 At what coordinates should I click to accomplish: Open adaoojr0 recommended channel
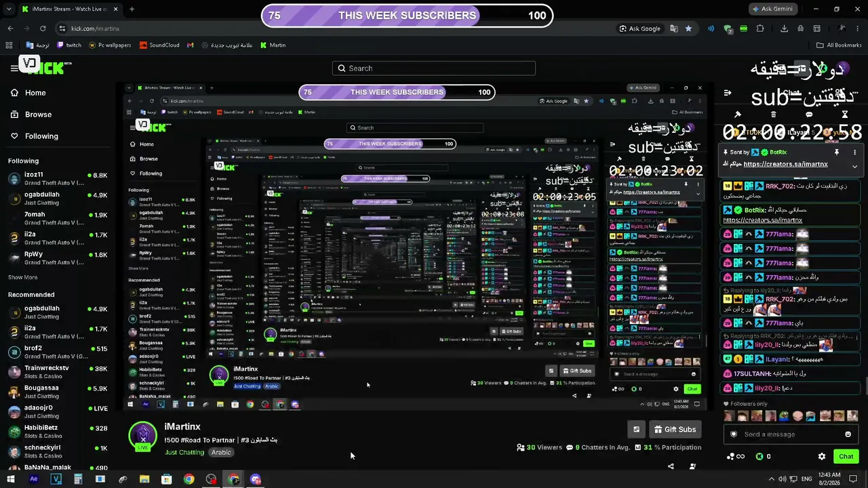[58, 411]
